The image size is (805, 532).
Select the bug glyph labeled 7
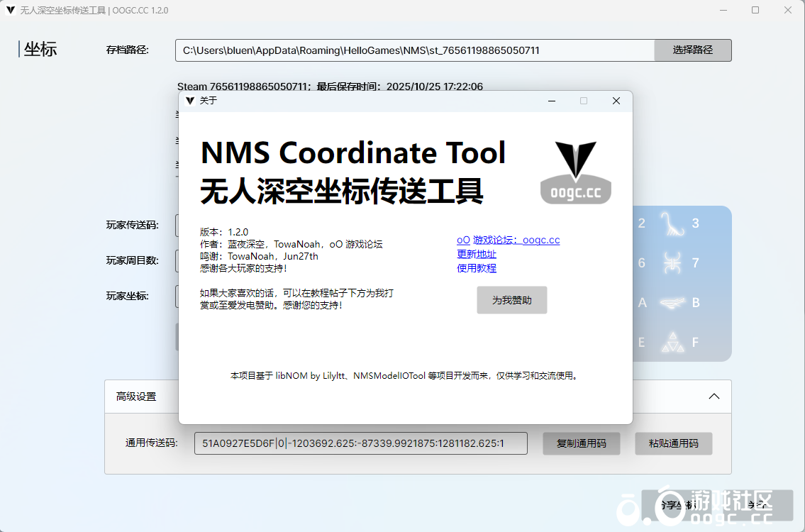tap(672, 263)
